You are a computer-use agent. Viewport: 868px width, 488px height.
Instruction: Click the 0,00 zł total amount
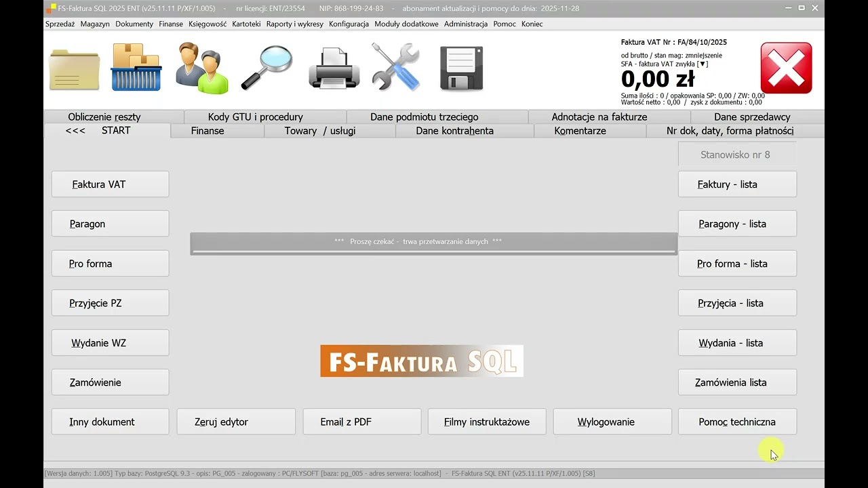(658, 79)
